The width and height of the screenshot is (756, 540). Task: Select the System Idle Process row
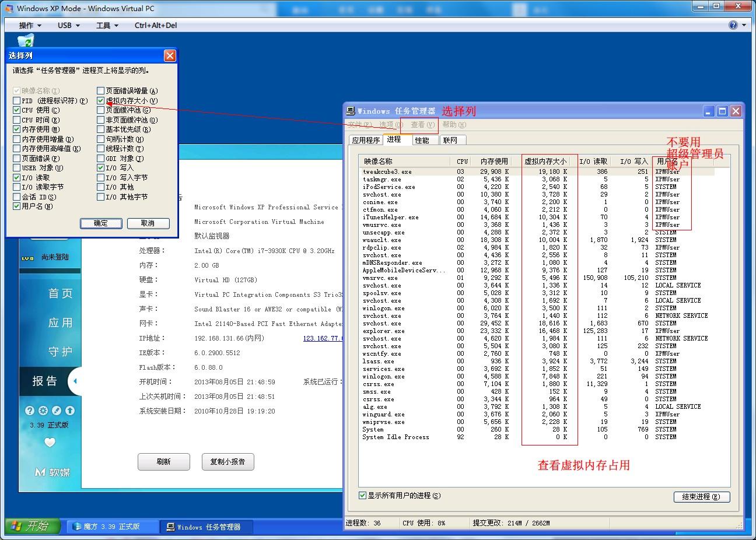pyautogui.click(x=537, y=437)
